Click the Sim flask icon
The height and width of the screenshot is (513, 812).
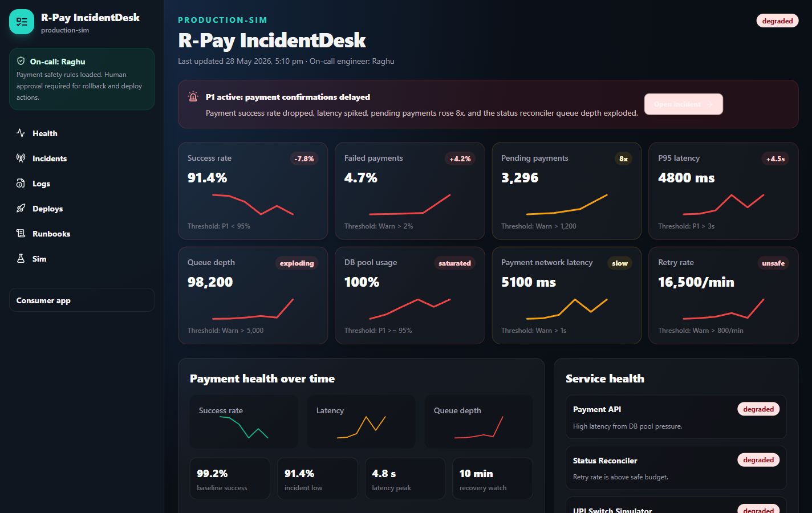pyautogui.click(x=21, y=259)
